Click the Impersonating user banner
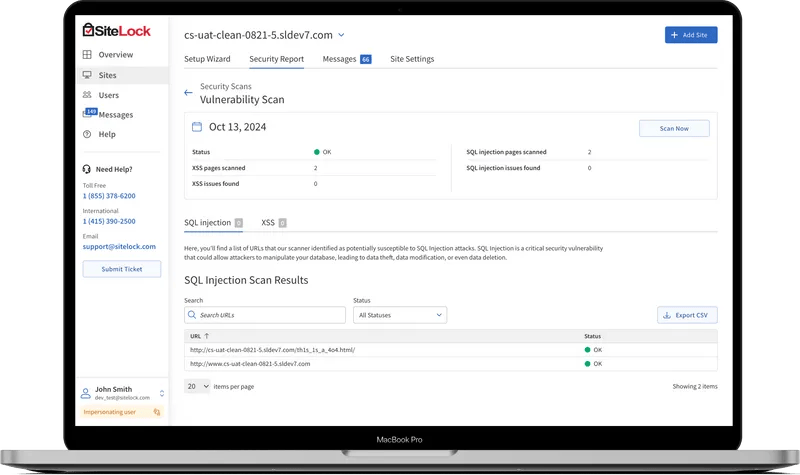This screenshot has width=800, height=475. pyautogui.click(x=122, y=412)
